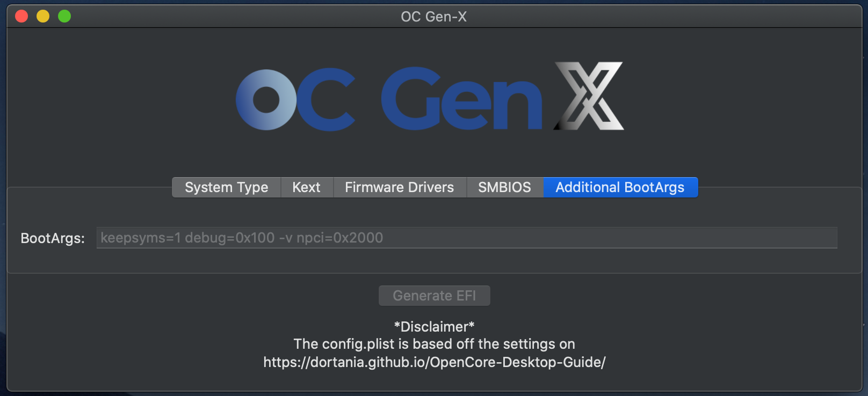Image resolution: width=868 pixels, height=396 pixels.
Task: Minimize the window with yellow button
Action: tap(43, 16)
